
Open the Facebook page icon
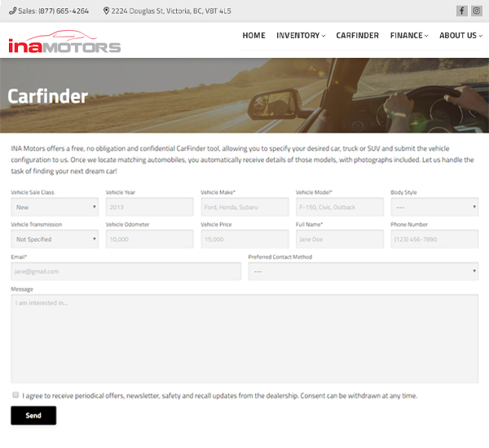[x=462, y=11]
